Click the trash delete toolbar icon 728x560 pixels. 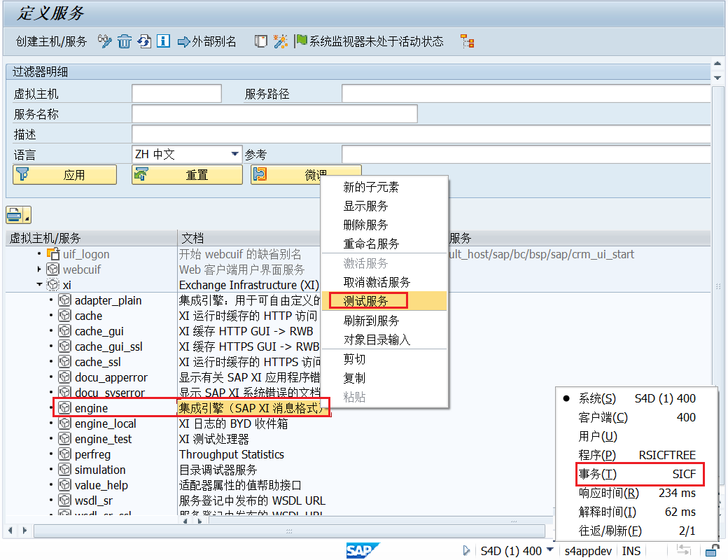(125, 41)
